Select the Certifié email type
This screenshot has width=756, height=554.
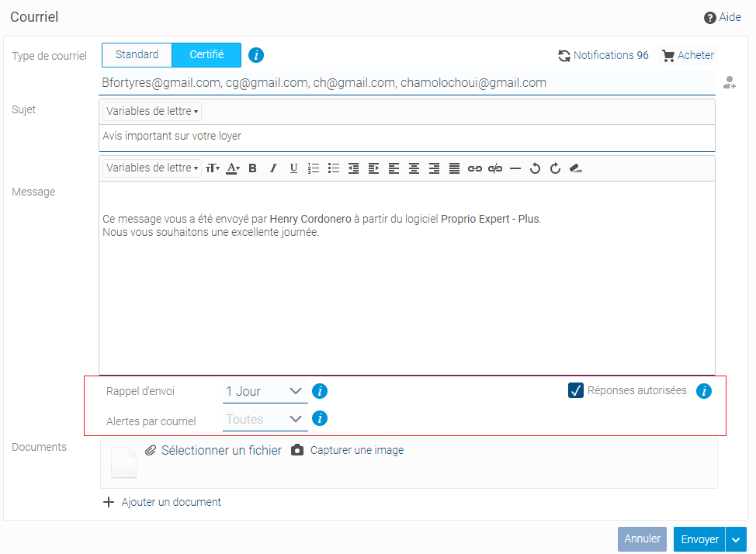point(206,54)
